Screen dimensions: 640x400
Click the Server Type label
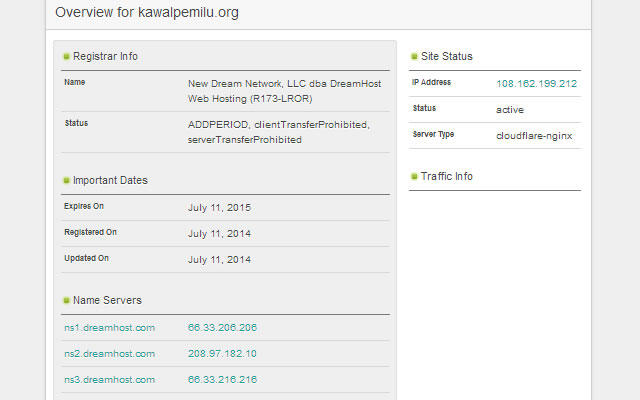(x=433, y=134)
